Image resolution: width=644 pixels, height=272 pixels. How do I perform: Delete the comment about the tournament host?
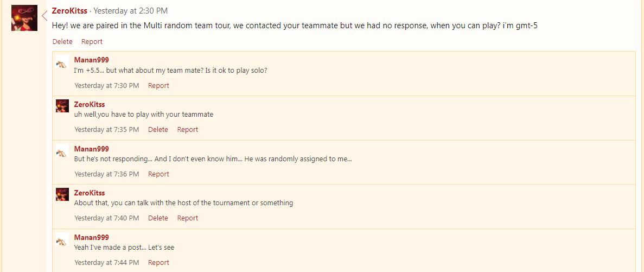pyautogui.click(x=158, y=218)
